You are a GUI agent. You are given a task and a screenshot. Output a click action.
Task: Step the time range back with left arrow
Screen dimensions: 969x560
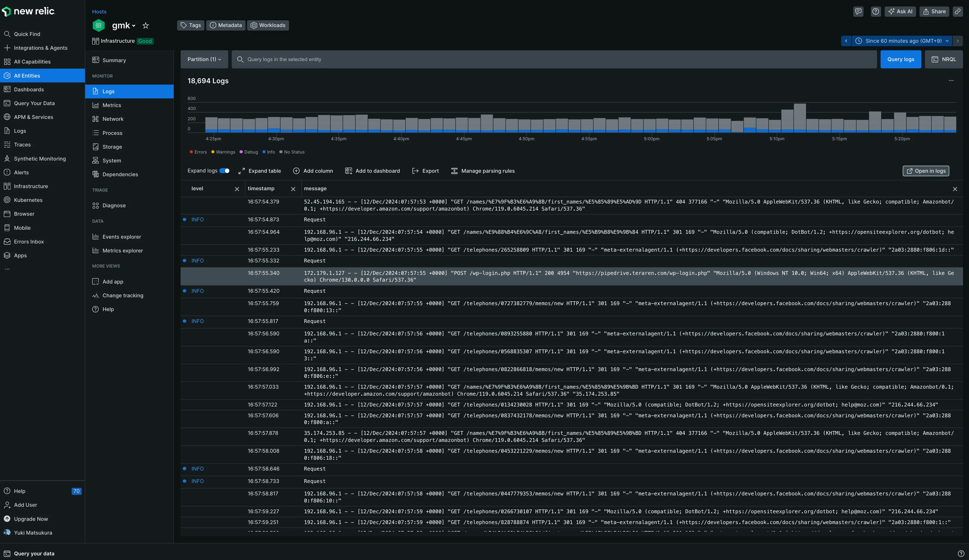846,41
